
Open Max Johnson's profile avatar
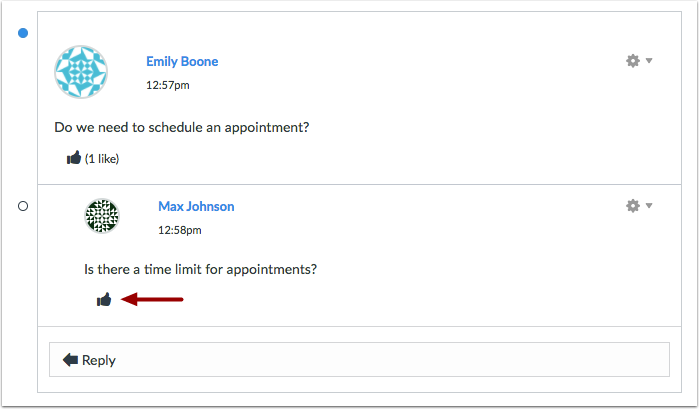102,216
